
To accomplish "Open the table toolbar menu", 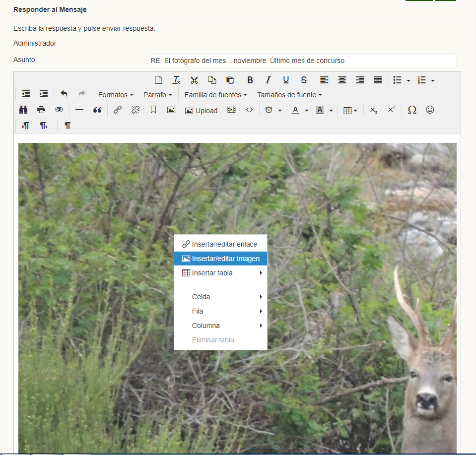I will pyautogui.click(x=350, y=111).
